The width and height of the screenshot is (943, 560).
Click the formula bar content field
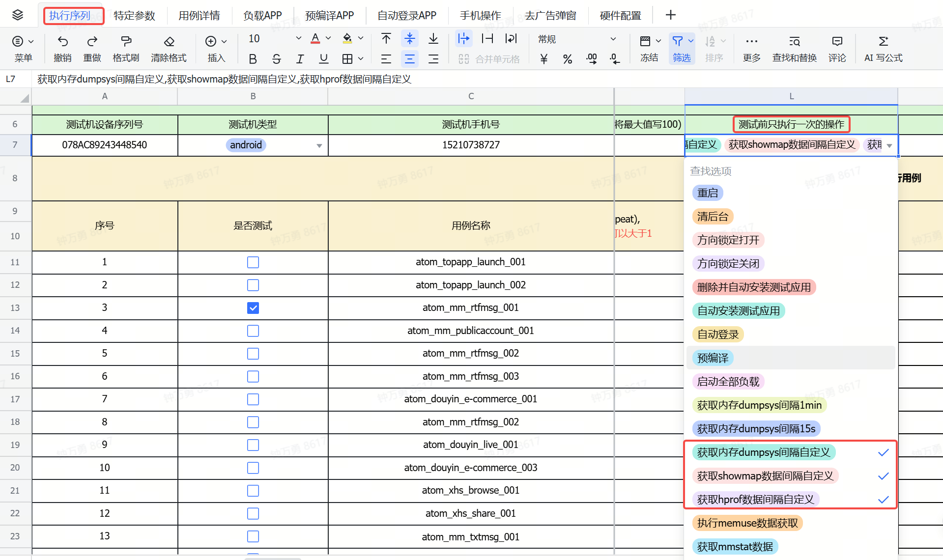[486, 79]
